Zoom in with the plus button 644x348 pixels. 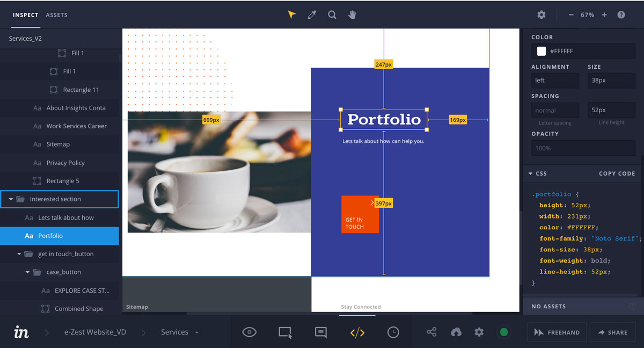click(x=604, y=15)
